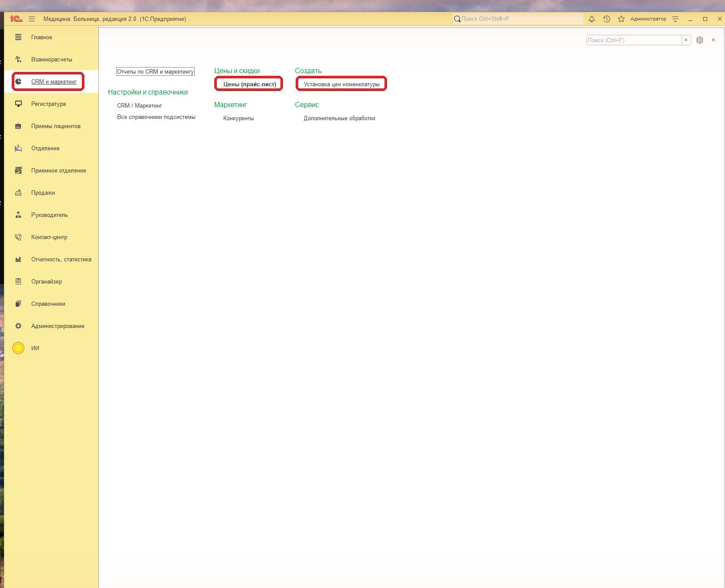
Task: Click the Приемное отделение icon
Action: click(x=18, y=170)
